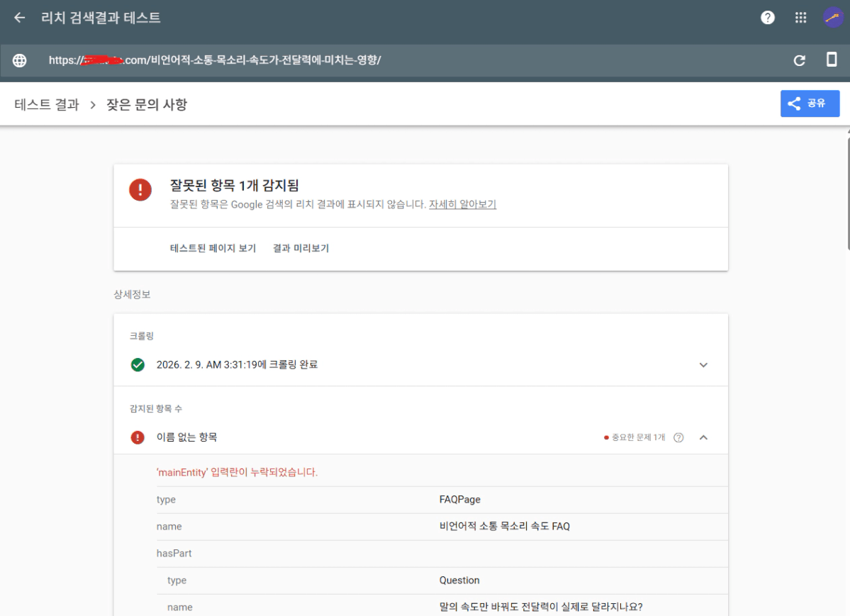Click the user account avatar
The width and height of the screenshot is (850, 616).
coord(833,18)
